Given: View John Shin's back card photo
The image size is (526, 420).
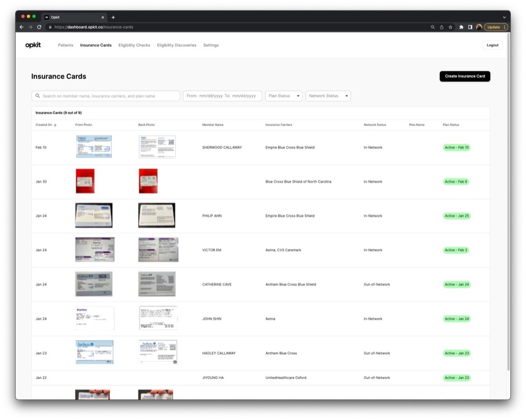Looking at the screenshot, I should [x=158, y=319].
